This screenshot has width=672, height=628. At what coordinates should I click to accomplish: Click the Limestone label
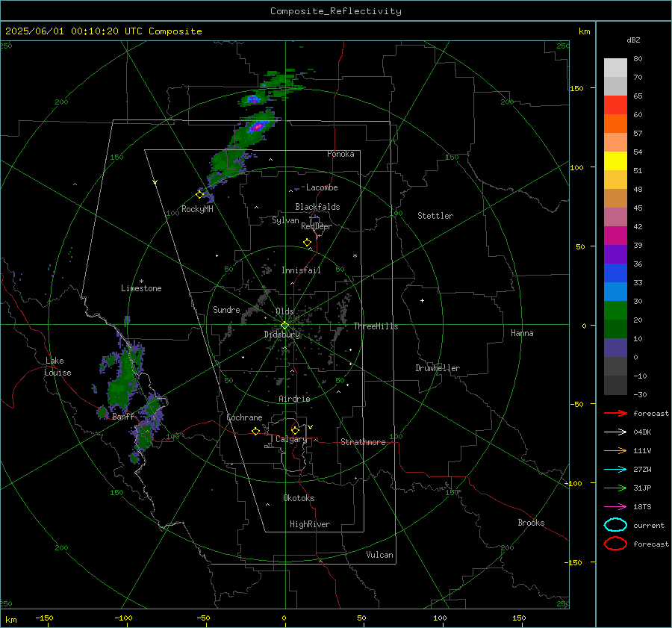141,288
